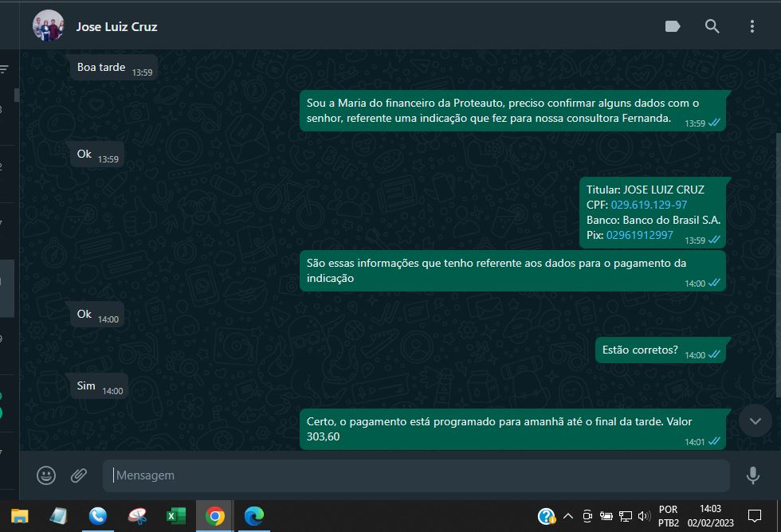
Task: Open Microsoft Edge from taskbar
Action: [x=253, y=516]
